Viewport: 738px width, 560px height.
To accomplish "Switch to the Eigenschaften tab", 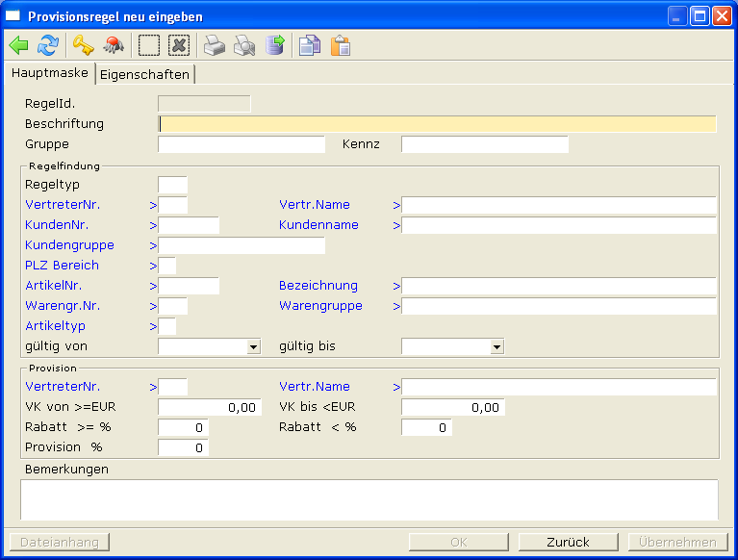I will point(144,74).
